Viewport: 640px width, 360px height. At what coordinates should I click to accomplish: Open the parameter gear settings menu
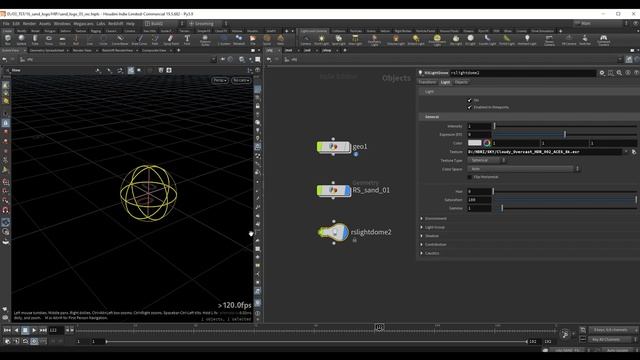pyautogui.click(x=602, y=73)
